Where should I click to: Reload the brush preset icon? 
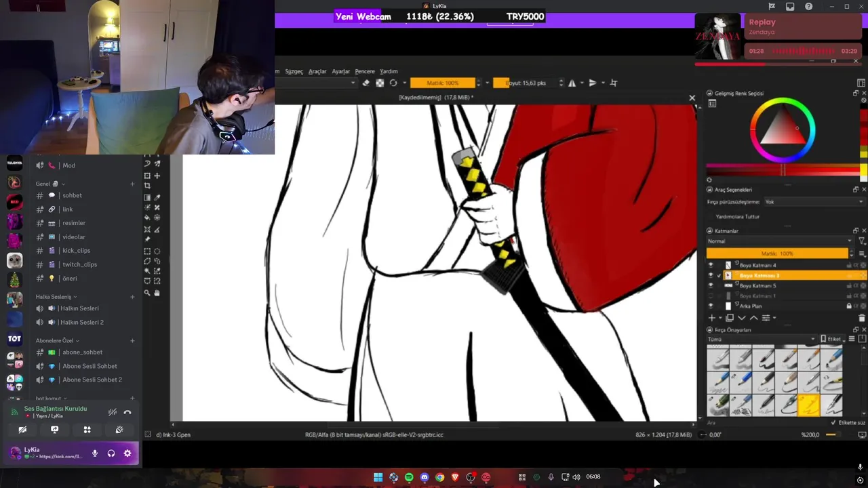[393, 83]
